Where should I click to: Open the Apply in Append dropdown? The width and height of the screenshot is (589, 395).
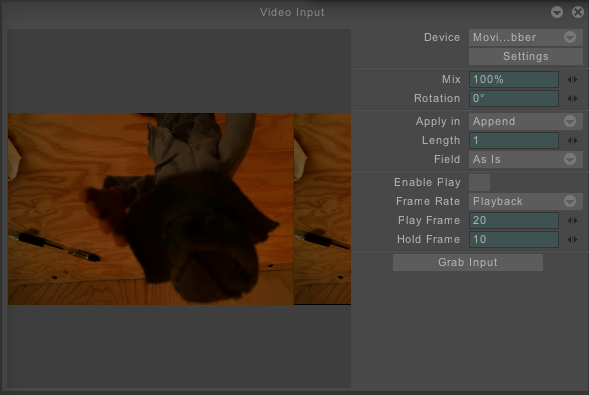526,121
